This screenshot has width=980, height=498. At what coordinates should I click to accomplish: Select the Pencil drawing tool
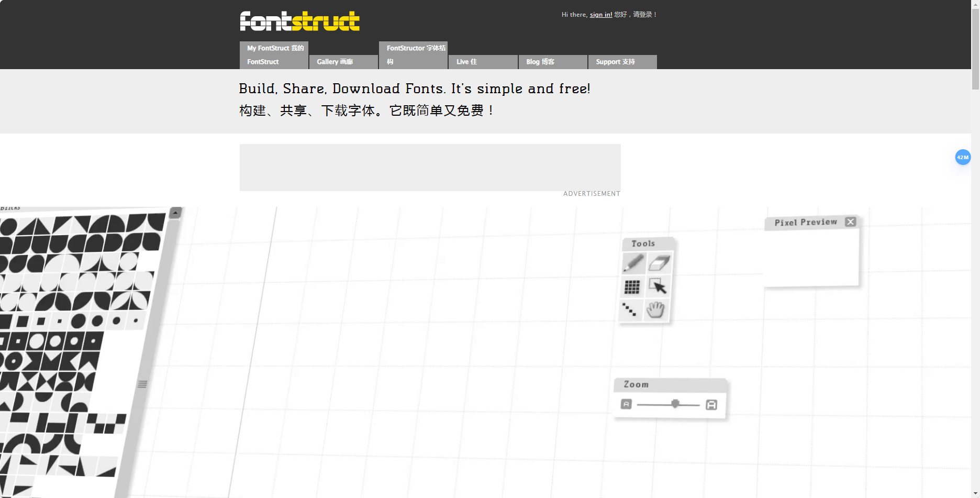tap(633, 263)
